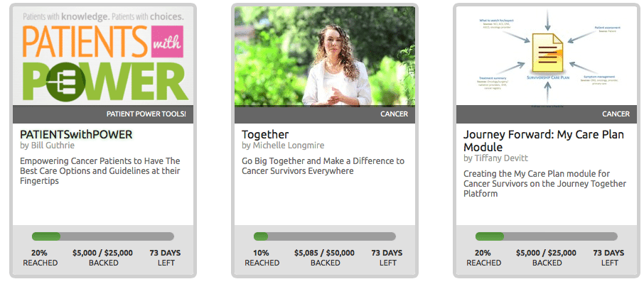View author Michelle Longmire's profile
Viewport: 644px width, 284px height.
283,146
